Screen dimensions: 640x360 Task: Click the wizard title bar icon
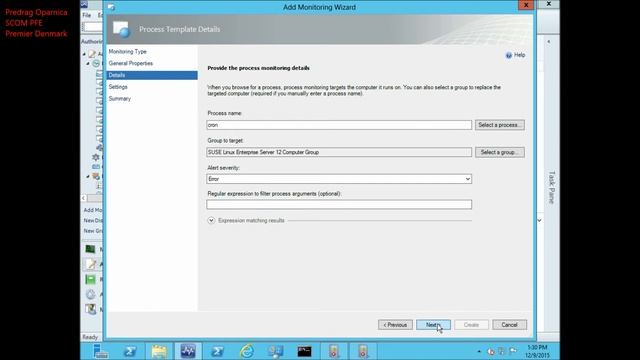click(x=111, y=7)
